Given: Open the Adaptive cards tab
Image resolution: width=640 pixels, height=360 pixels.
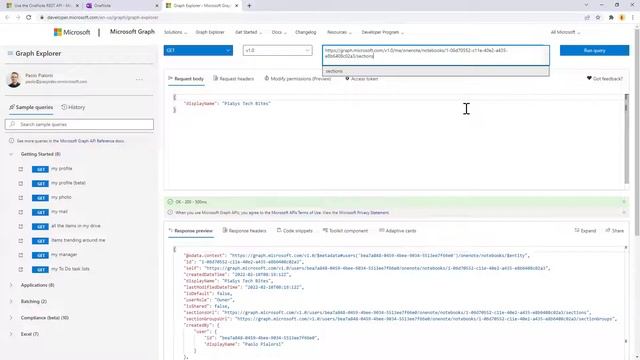Looking at the screenshot, I should click(398, 231).
